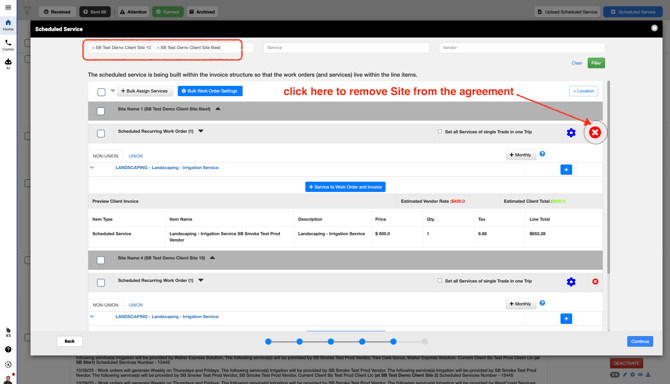
Task: Click blue plus on Site Name 1 landscaping row
Action: [566, 170]
